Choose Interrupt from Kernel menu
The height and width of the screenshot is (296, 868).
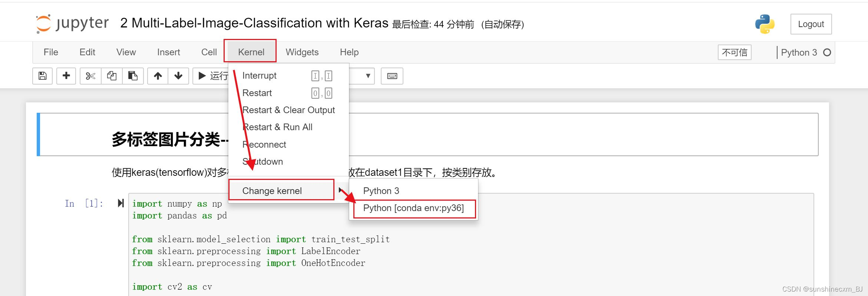[x=288, y=76]
